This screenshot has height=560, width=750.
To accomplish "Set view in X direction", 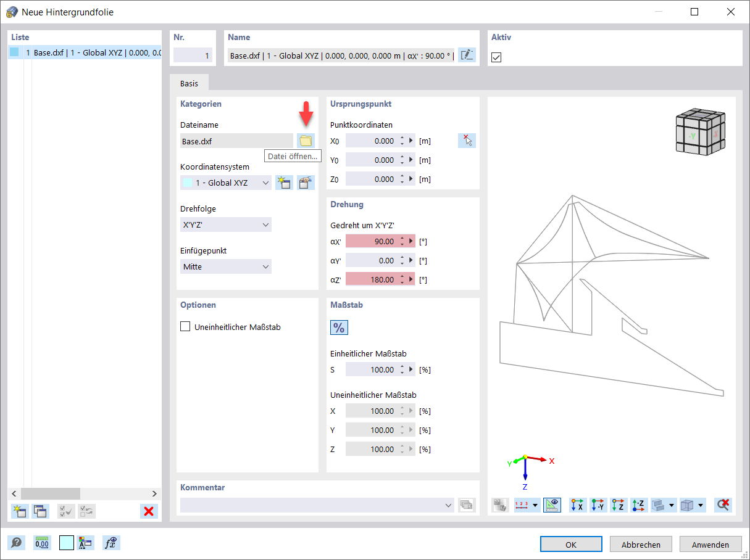I will (578, 505).
